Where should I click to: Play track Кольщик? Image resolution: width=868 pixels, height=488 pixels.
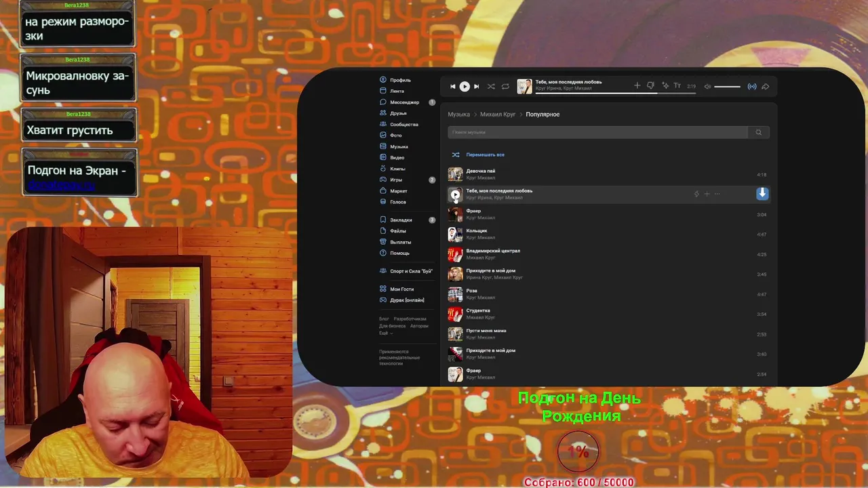pos(608,235)
